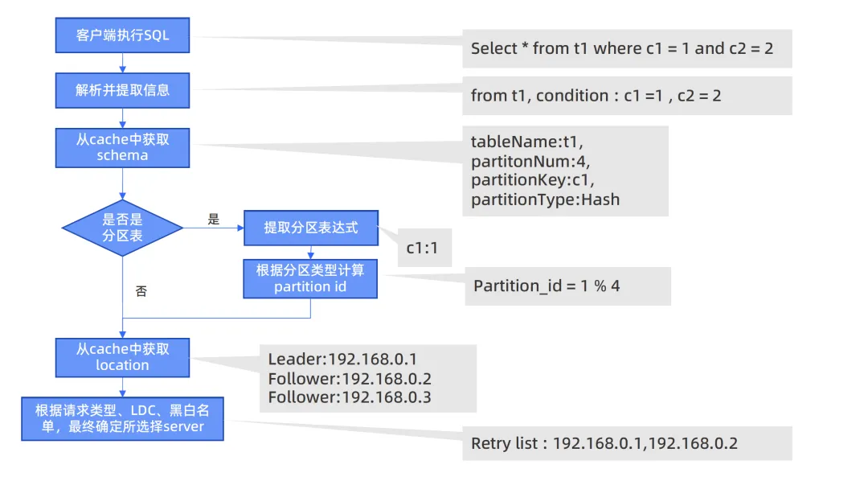This screenshot has height=477, width=868.
Task: Click the 客户端执行SQL flowchart box
Action: click(122, 36)
